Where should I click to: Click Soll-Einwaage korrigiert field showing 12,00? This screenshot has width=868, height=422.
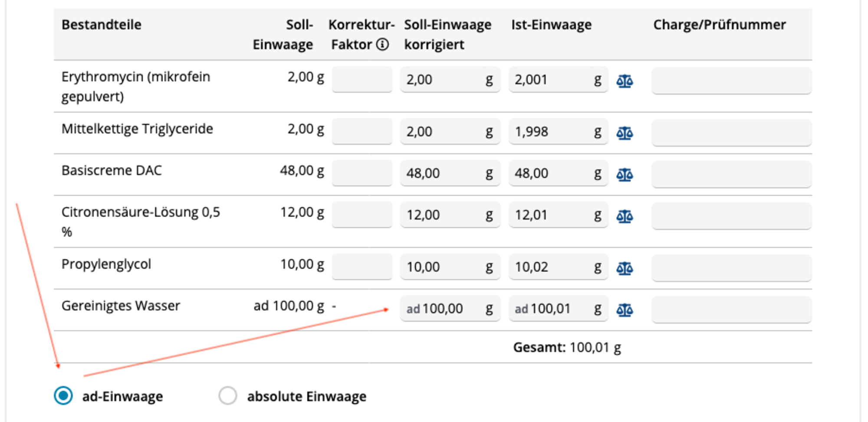450,215
